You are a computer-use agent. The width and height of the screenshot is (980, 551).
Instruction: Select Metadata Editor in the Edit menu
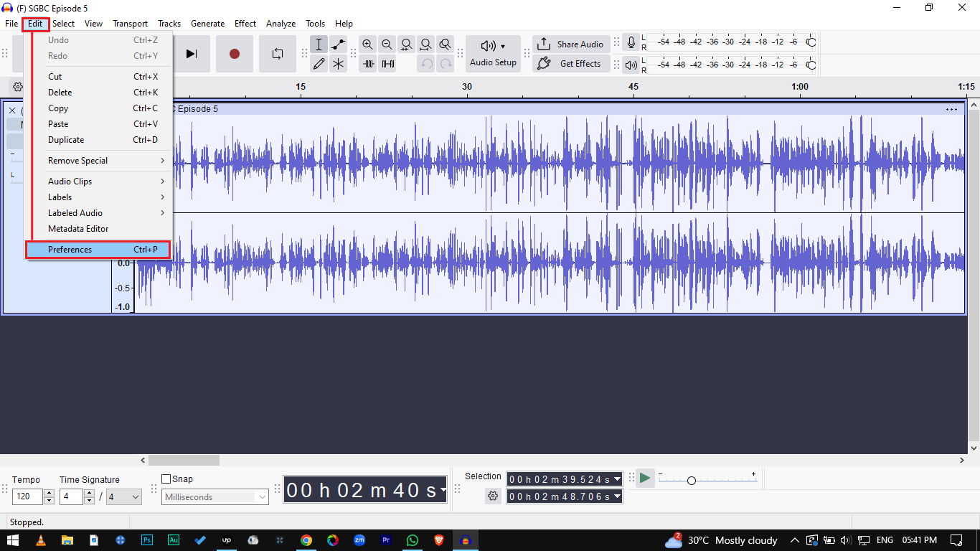pyautogui.click(x=78, y=229)
